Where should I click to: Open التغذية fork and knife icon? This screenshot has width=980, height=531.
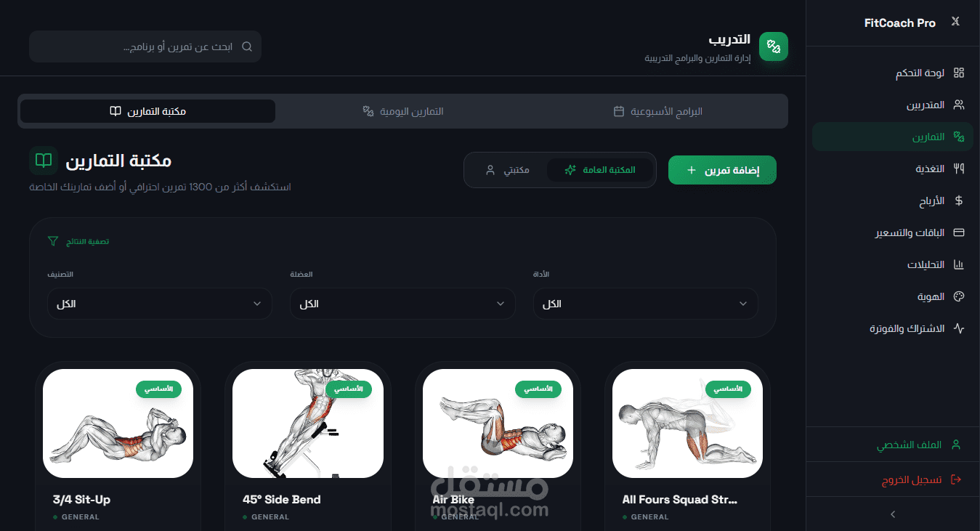pos(959,169)
